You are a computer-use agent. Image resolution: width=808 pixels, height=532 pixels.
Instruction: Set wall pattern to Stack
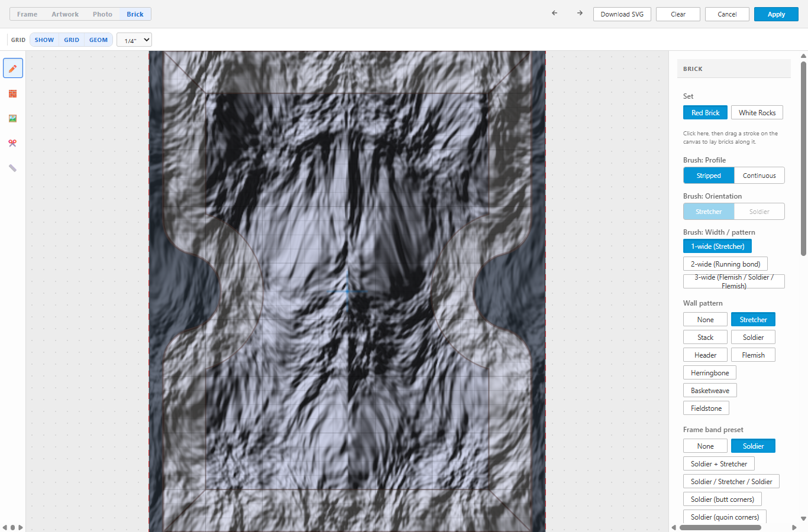(706, 338)
